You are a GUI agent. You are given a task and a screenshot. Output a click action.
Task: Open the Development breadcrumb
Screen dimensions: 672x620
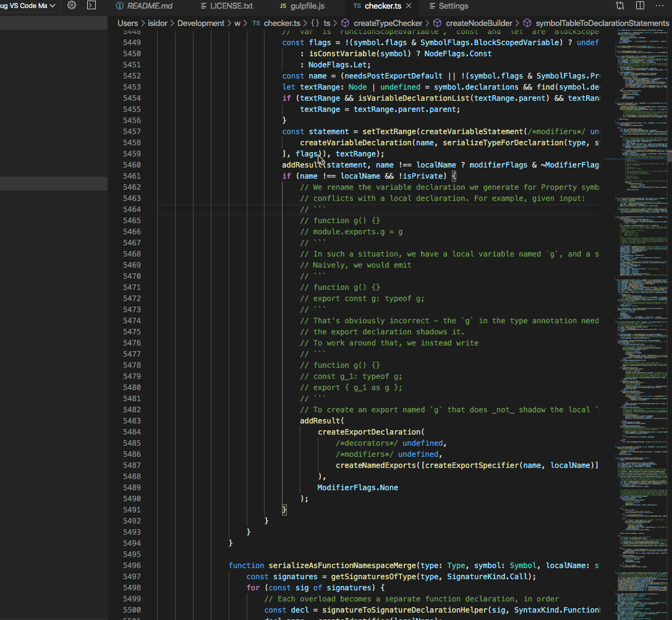[x=200, y=23]
